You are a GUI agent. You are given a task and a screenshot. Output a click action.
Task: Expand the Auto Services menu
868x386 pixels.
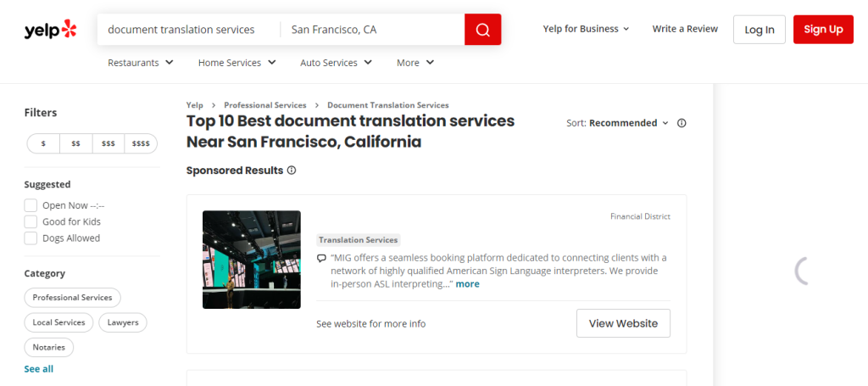336,63
